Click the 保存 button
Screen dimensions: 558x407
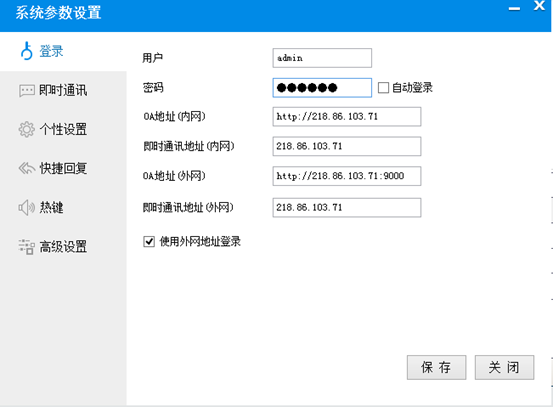click(x=437, y=367)
